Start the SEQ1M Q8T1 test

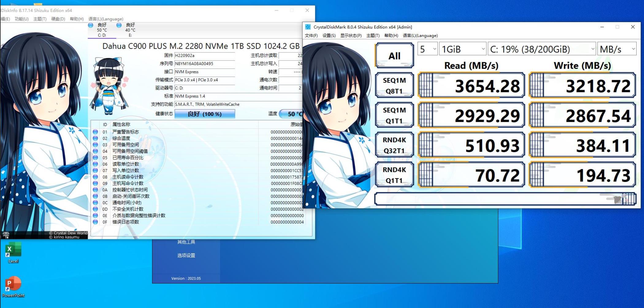pyautogui.click(x=394, y=86)
